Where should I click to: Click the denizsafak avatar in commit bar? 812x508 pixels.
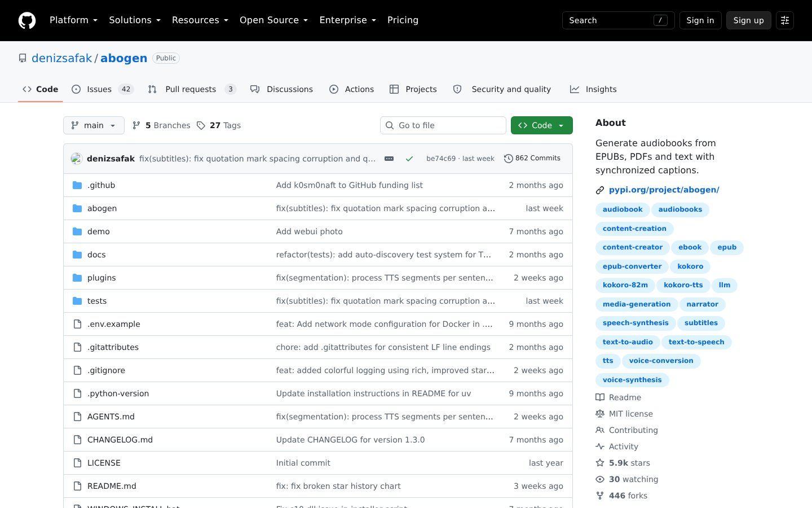(77, 159)
